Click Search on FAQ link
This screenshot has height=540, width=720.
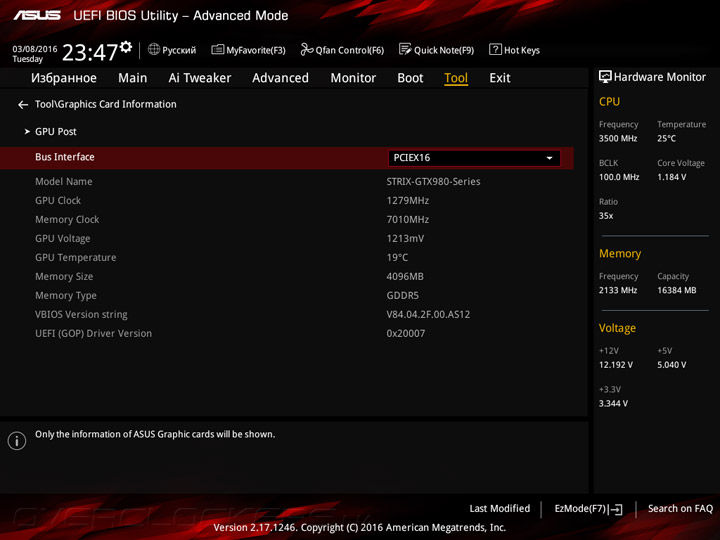click(x=680, y=509)
